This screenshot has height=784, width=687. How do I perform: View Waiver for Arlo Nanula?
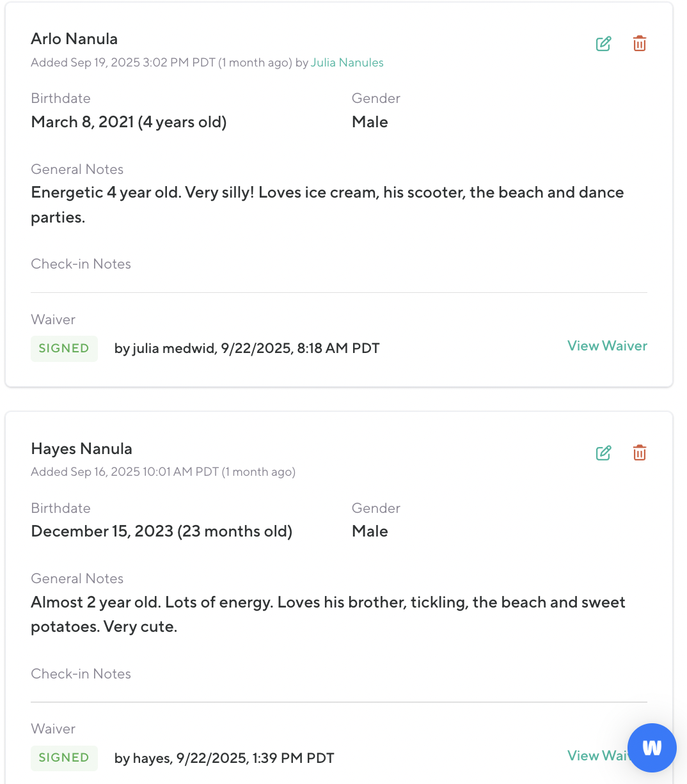pos(607,346)
